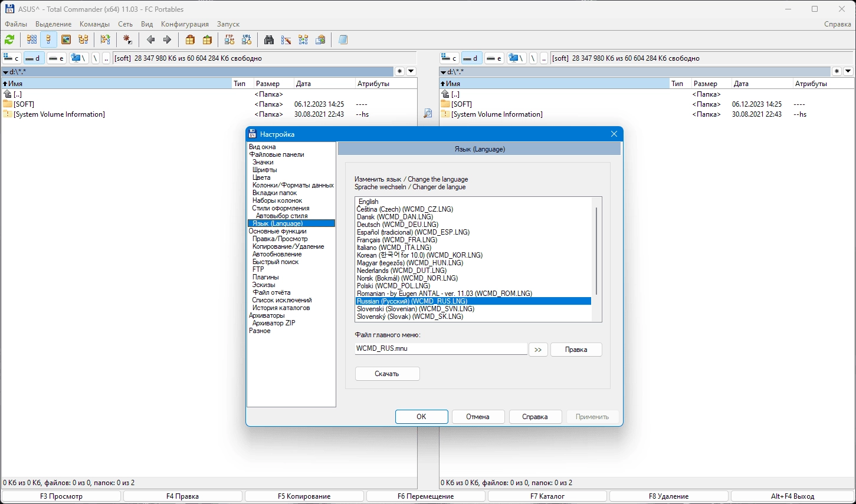Click OK button in Настройка dialog
This screenshot has height=504, width=856.
coord(421,417)
